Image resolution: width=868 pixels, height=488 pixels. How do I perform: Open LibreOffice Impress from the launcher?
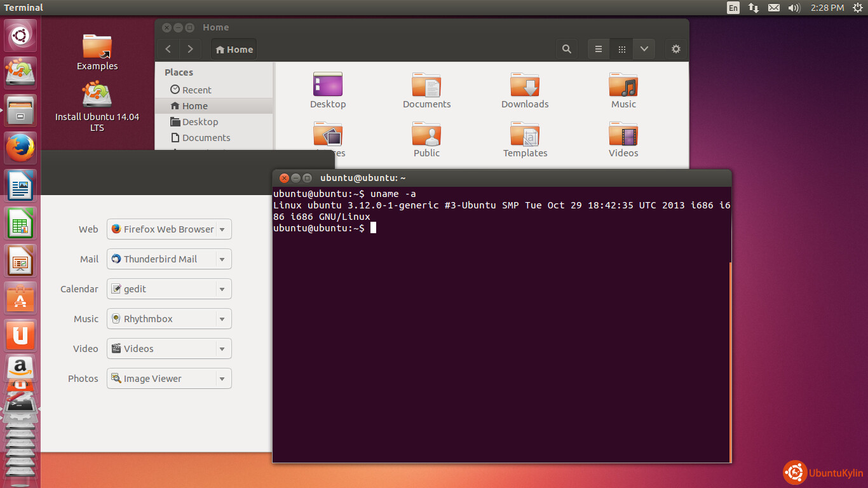click(20, 261)
